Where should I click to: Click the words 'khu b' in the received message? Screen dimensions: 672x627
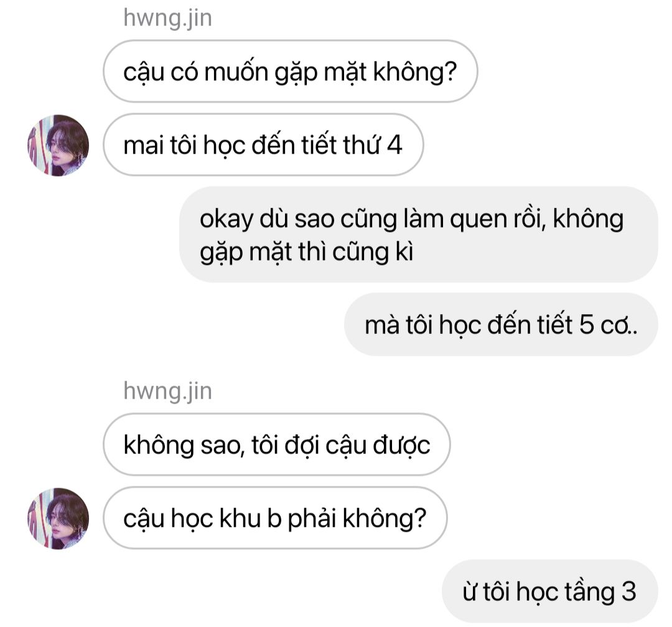[x=251, y=518]
